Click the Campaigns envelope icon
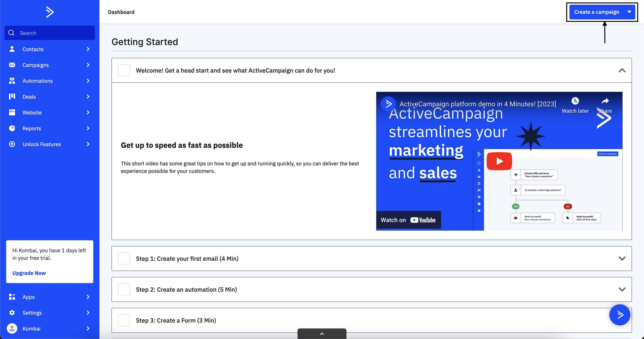This screenshot has width=644, height=339. point(12,65)
